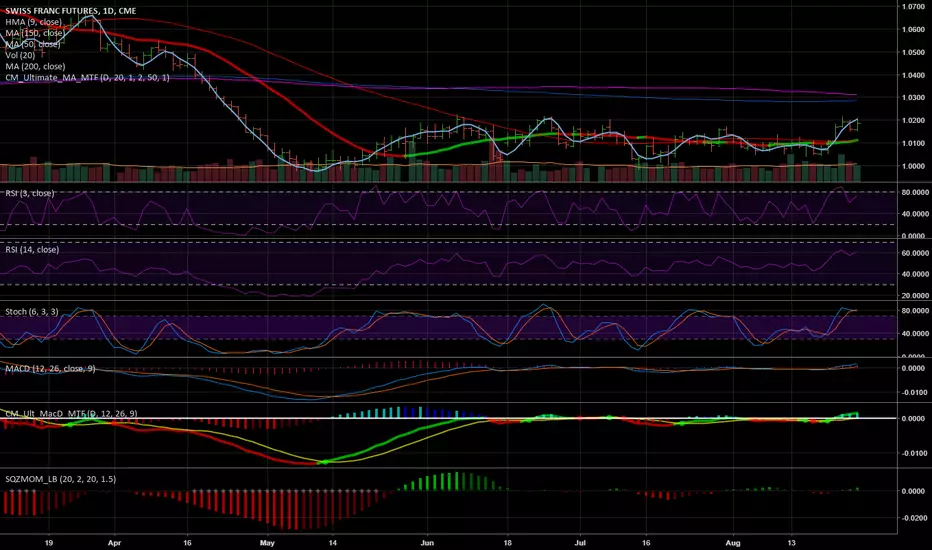Click the Stoch (6, 3, 3) pane label
The image size is (932, 550).
point(32,312)
